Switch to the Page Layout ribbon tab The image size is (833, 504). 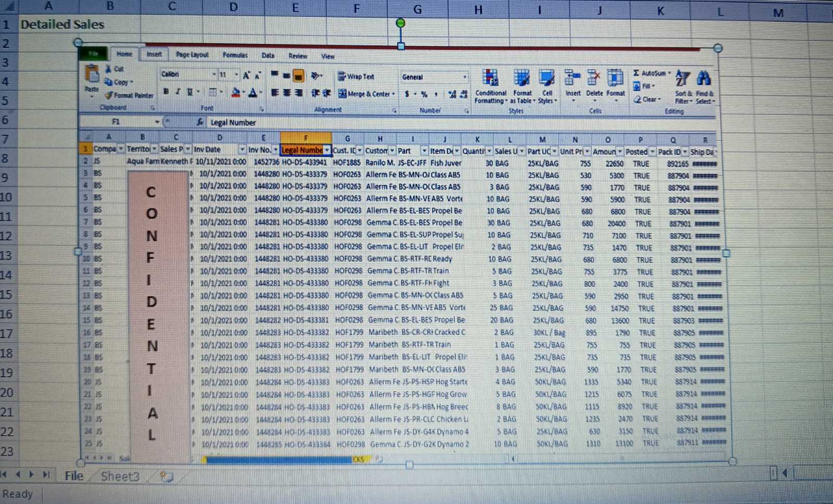pyautogui.click(x=192, y=55)
